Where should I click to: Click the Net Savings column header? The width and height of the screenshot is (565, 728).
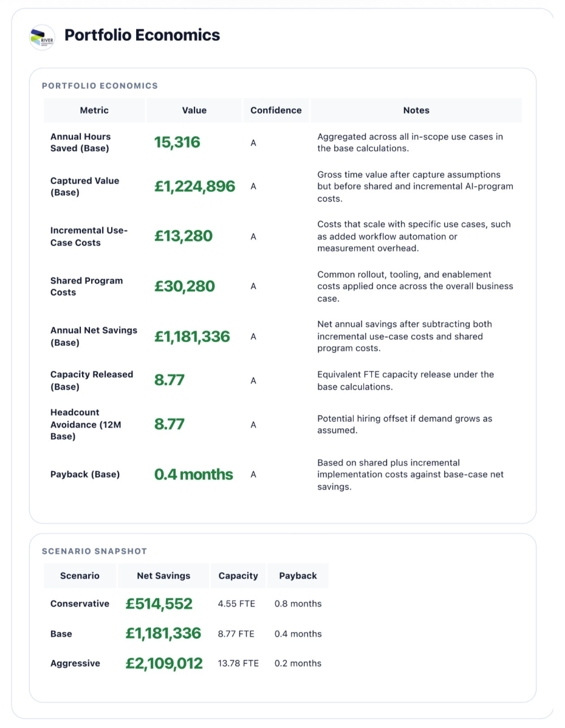[x=163, y=575]
